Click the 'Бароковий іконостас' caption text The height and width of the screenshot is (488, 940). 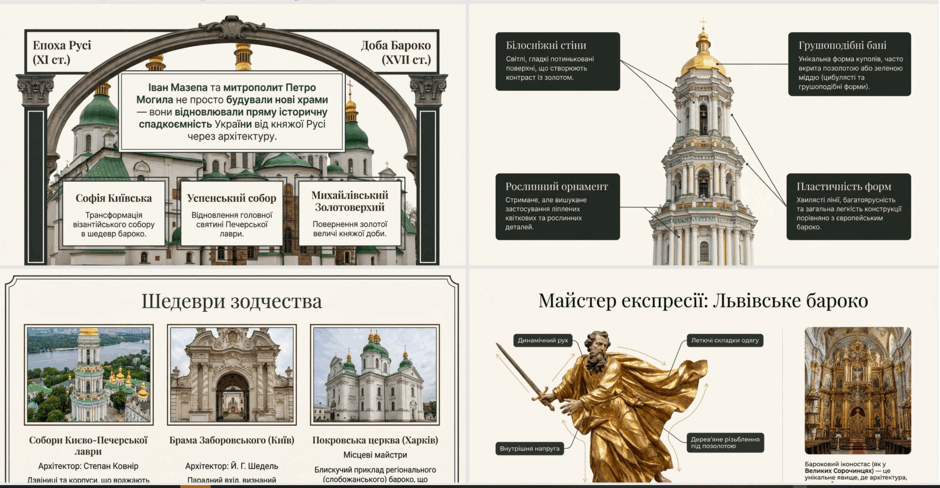pyautogui.click(x=856, y=471)
